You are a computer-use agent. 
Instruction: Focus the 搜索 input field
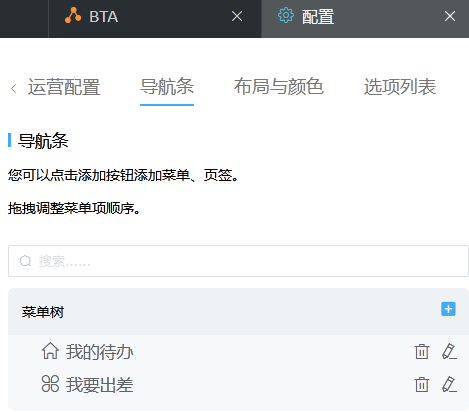click(238, 261)
